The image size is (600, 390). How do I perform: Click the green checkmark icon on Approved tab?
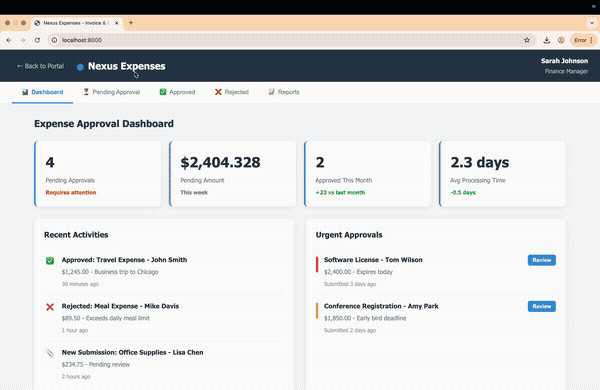[x=163, y=92]
